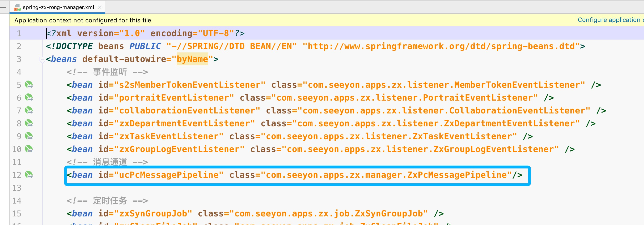The width and height of the screenshot is (644, 225).
Task: Click the zxTaskEventListener bean id
Action: click(x=169, y=136)
